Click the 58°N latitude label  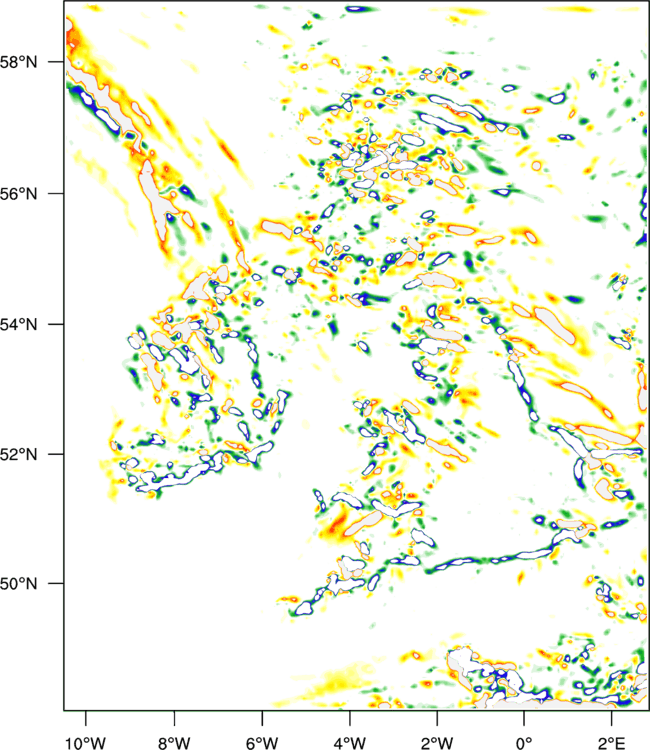tap(18, 62)
